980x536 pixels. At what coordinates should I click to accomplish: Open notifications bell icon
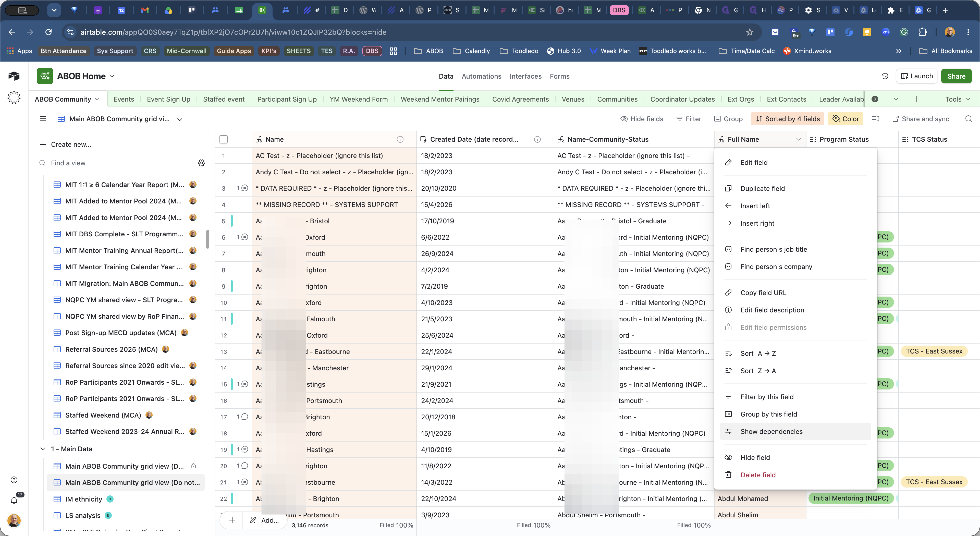tap(14, 501)
